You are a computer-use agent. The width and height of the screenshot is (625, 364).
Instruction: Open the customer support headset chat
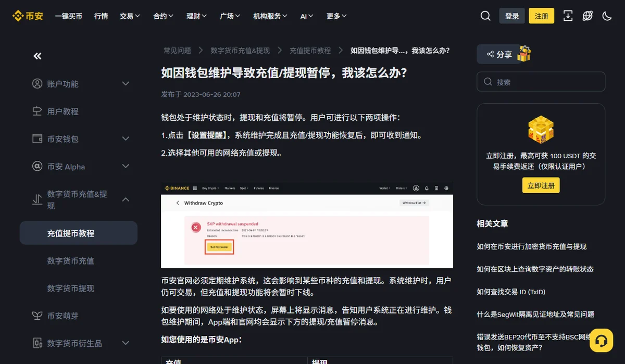(x=601, y=341)
